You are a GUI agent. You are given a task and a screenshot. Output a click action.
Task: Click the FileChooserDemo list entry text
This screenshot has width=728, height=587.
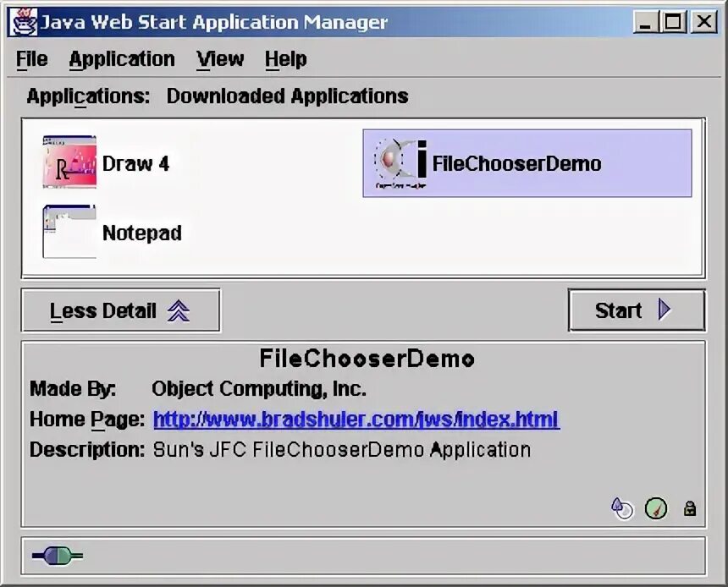coord(516,164)
